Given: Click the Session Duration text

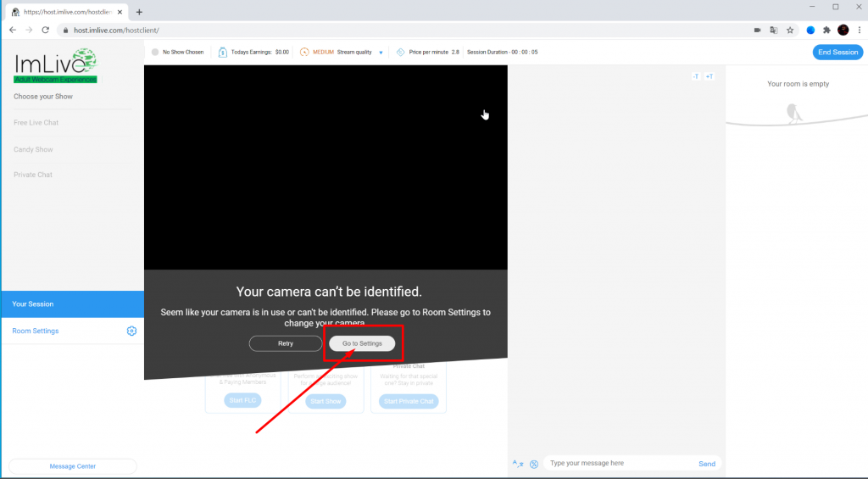Looking at the screenshot, I should pyautogui.click(x=502, y=52).
